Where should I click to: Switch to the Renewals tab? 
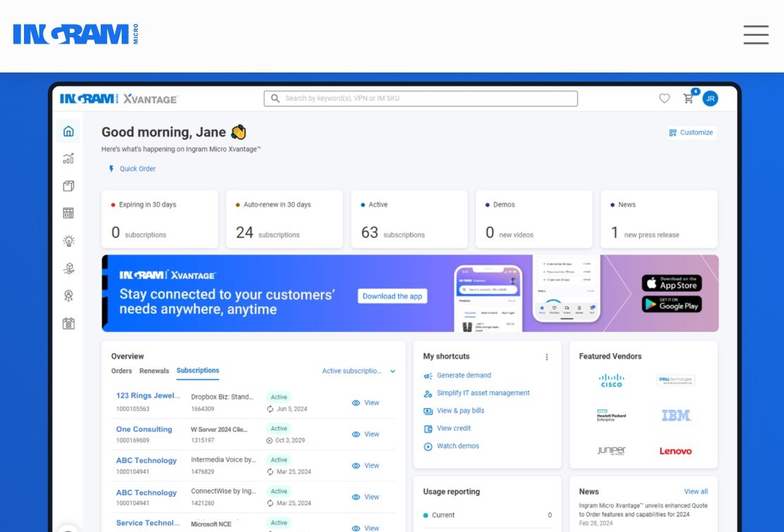(x=154, y=371)
